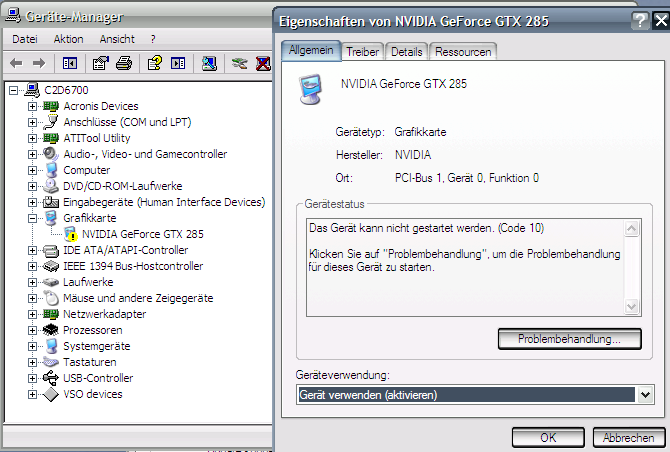Screen dimensions: 670x452
Task: Switch to the Details tab
Action: point(406,52)
